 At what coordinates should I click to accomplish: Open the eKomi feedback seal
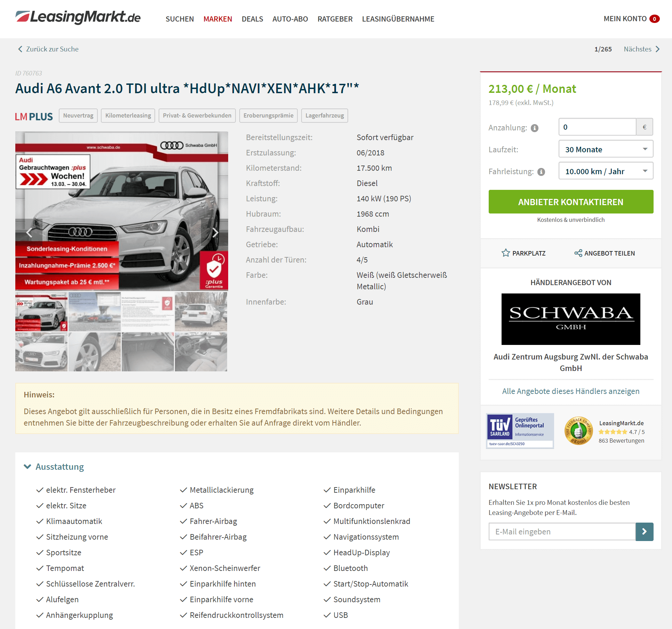(578, 431)
